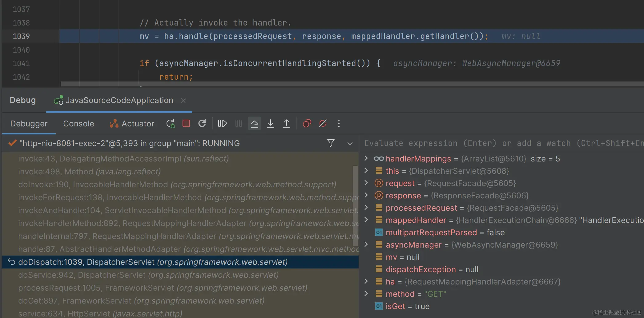Select the doDispatch:1039 stack frame

[x=180, y=262]
